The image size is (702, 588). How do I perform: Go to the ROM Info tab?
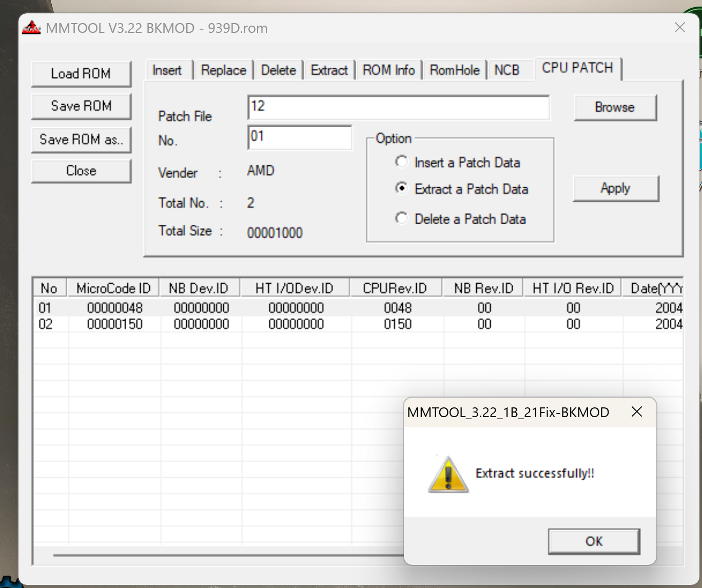pyautogui.click(x=389, y=70)
